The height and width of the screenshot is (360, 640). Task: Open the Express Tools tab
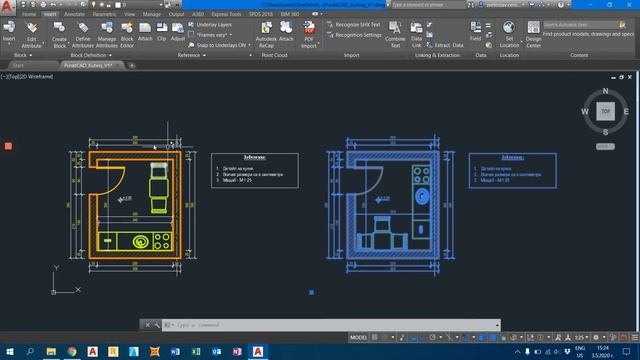tap(226, 14)
